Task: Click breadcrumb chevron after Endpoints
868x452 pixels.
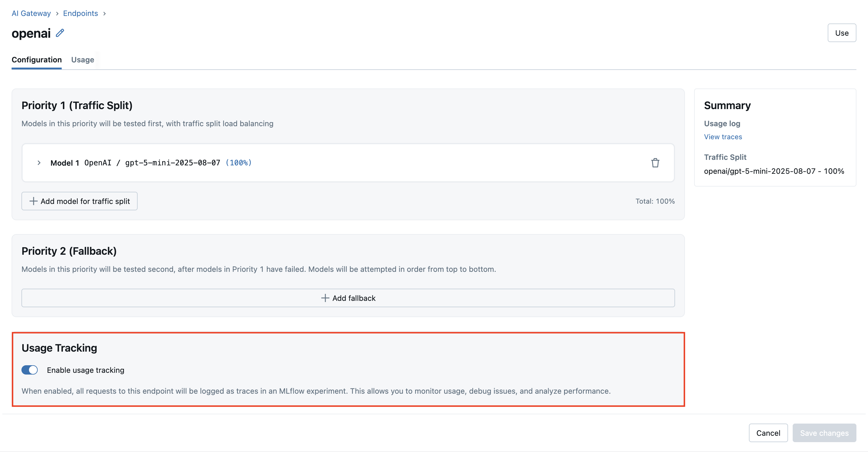Action: pos(105,14)
